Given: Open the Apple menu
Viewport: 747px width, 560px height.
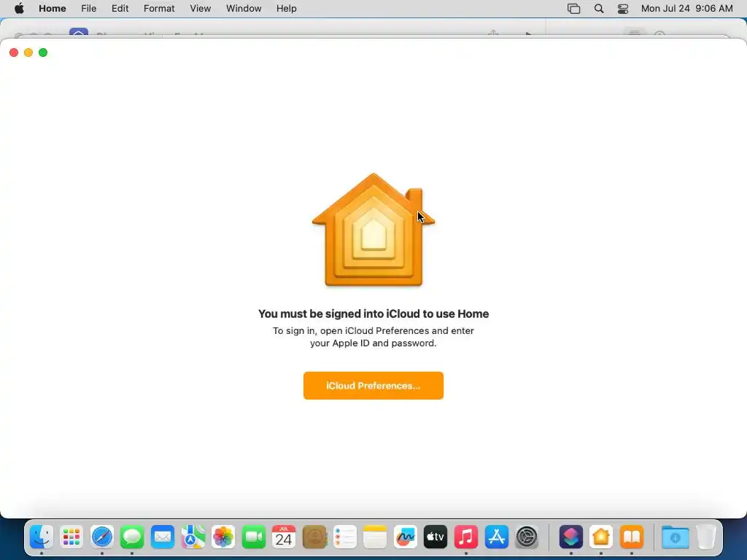Looking at the screenshot, I should click(x=19, y=9).
